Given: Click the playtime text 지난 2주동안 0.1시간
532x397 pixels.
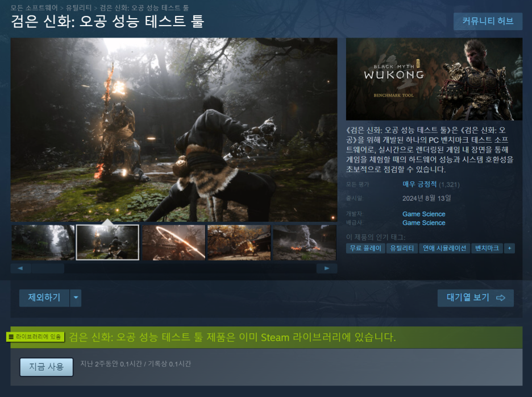Looking at the screenshot, I should 111,363.
